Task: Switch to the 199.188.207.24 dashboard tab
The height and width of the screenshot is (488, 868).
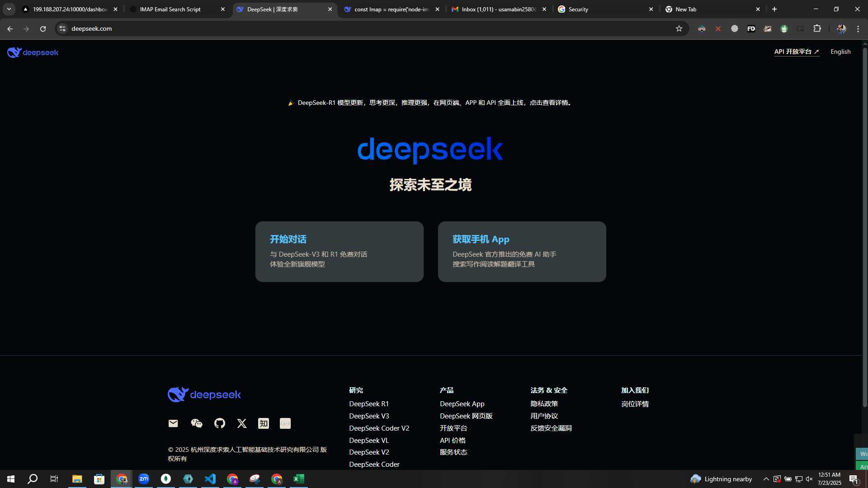Action: pyautogui.click(x=70, y=9)
